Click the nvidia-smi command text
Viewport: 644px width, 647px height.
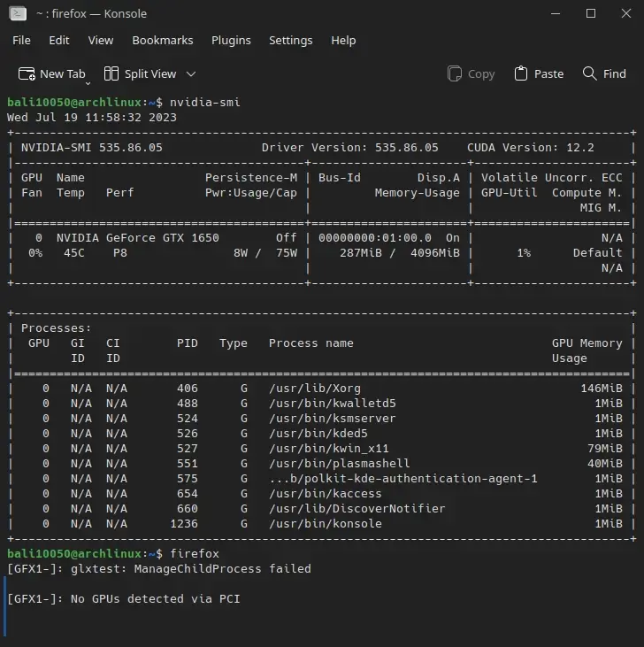click(x=205, y=103)
